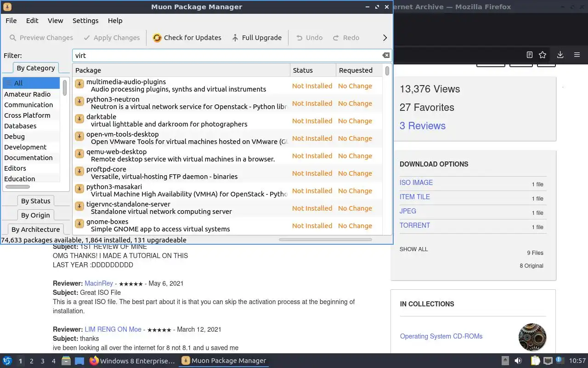This screenshot has width=588, height=368.
Task: Click the package list vertical scrollbar
Action: click(387, 71)
